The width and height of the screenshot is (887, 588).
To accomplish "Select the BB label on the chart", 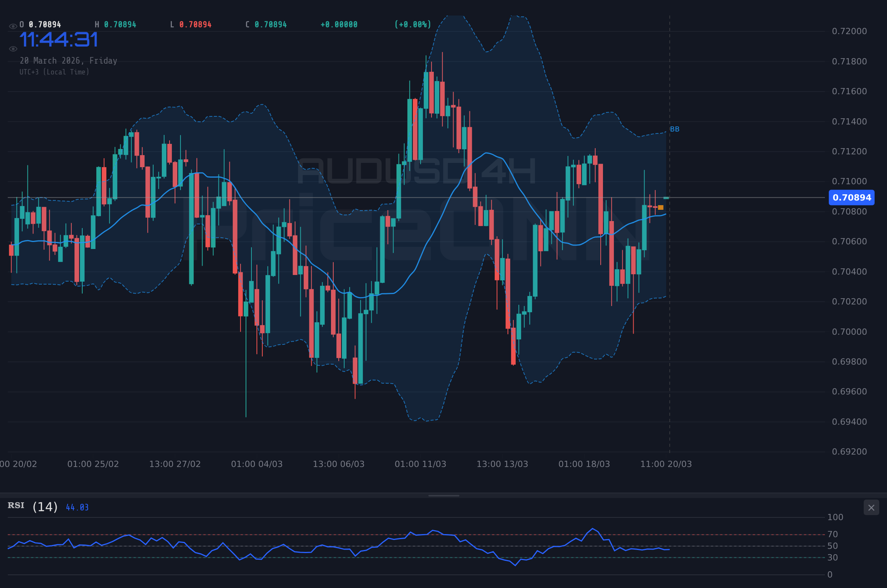I will 675,129.
